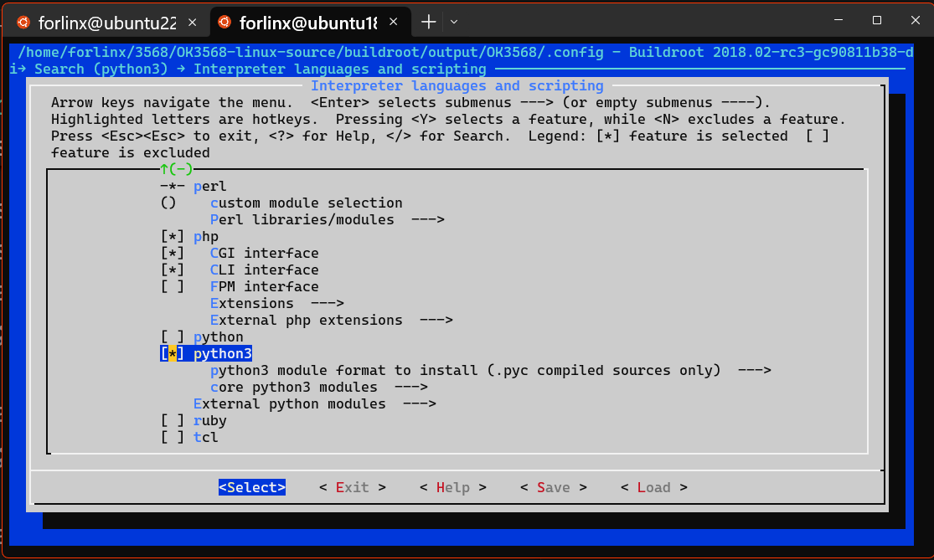Click the Load button
The image size is (934, 560).
click(653, 487)
